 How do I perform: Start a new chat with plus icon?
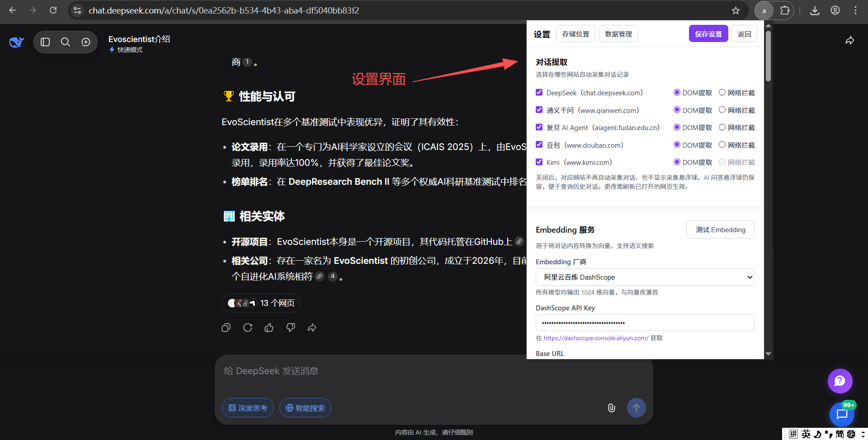pos(86,42)
